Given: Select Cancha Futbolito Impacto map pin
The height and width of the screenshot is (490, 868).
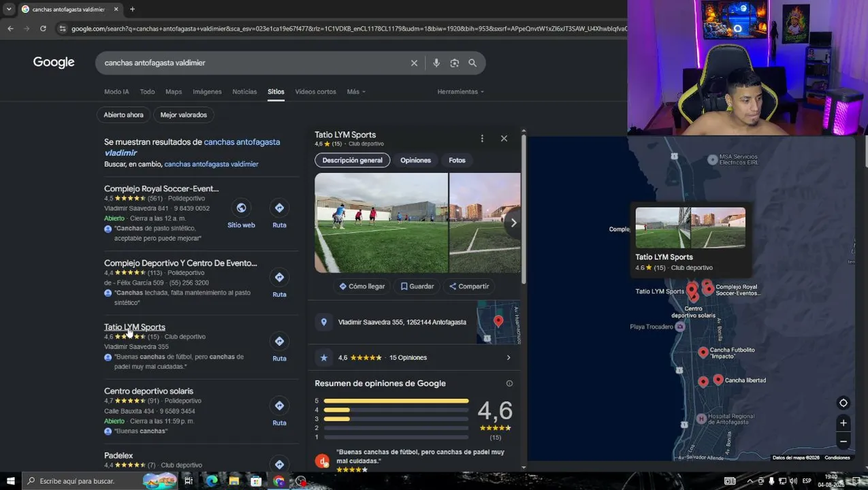Looking at the screenshot, I should tap(703, 353).
